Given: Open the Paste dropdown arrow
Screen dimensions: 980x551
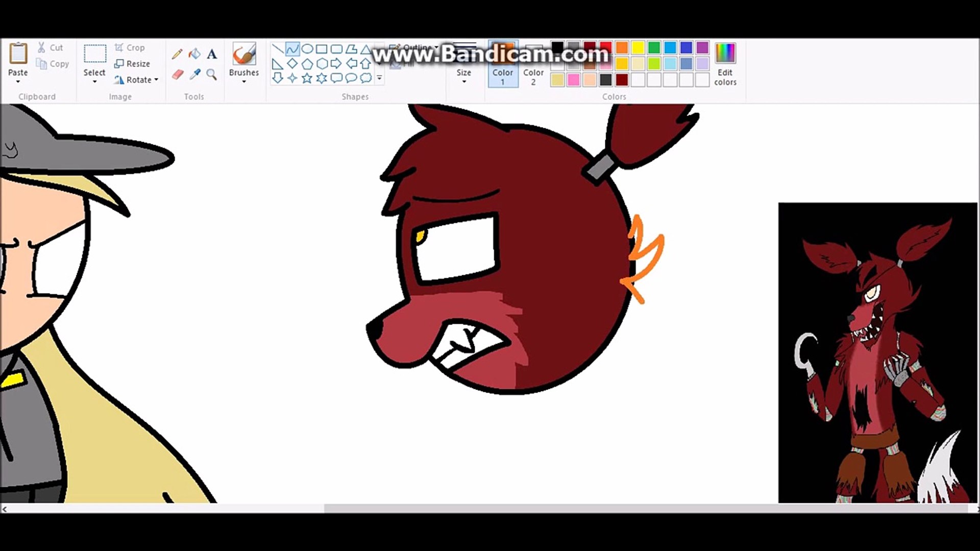Looking at the screenshot, I should [x=18, y=82].
